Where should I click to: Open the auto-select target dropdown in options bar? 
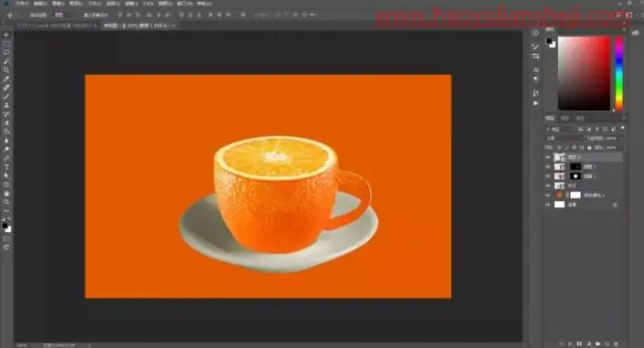(x=60, y=15)
